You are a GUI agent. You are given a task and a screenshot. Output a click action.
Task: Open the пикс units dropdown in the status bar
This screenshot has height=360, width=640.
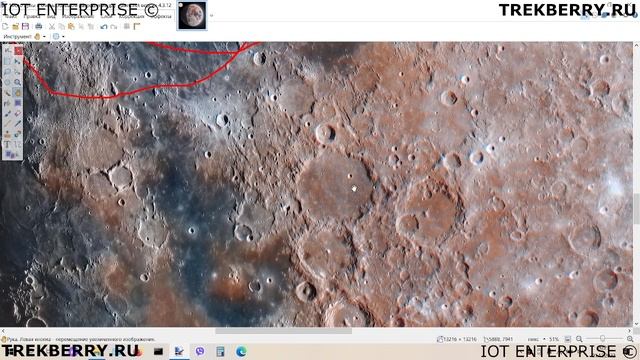[x=536, y=339]
